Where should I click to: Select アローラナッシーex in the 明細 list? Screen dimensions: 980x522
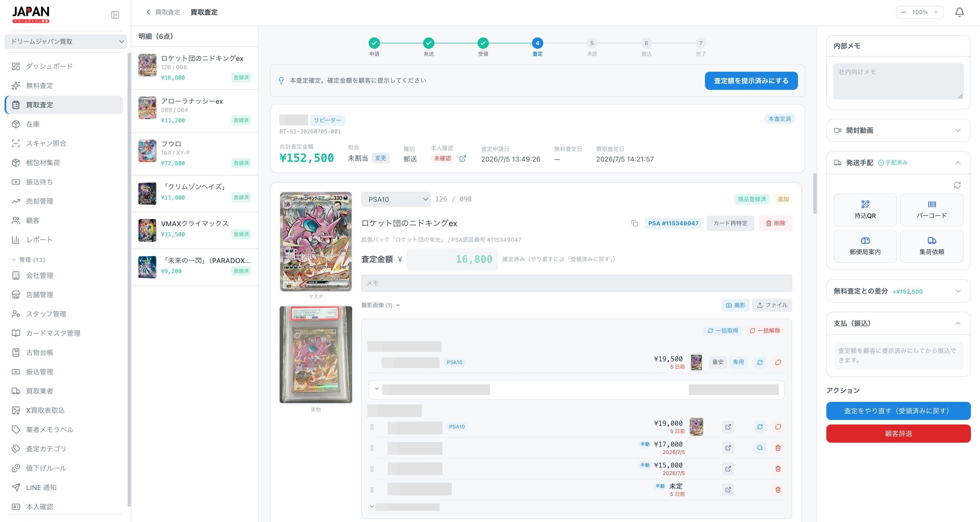click(195, 111)
